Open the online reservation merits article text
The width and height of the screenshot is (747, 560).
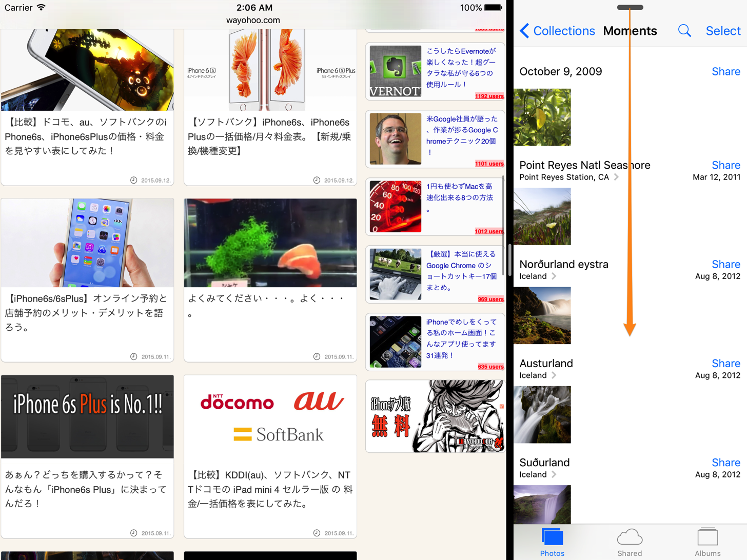pos(86,313)
